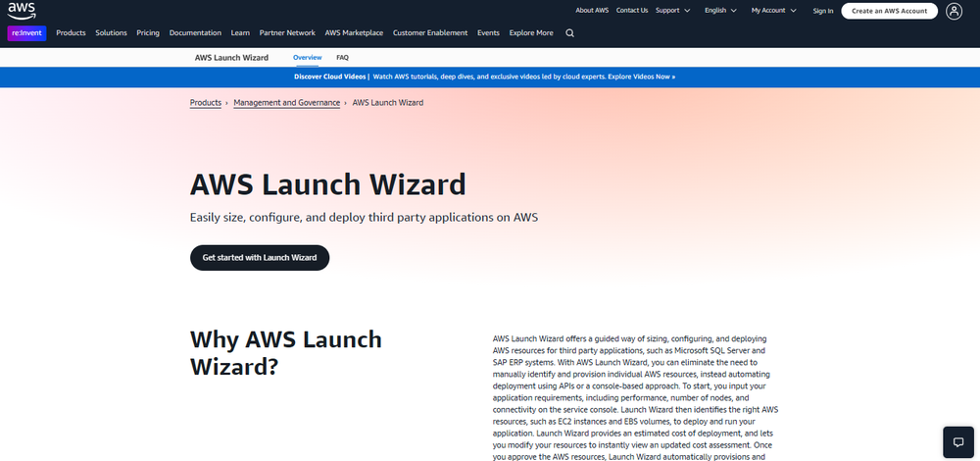Screen dimensions: 980x461
Task: Click the About AWS link
Action: [592, 11]
